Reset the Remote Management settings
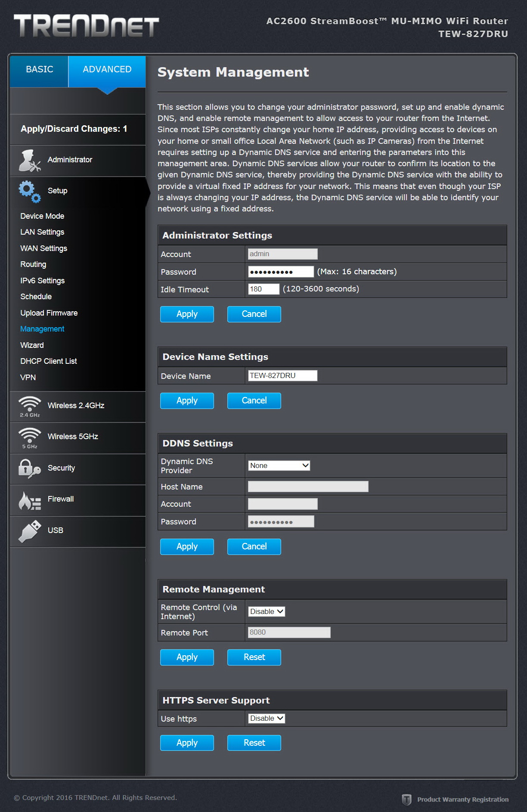The image size is (527, 812). (x=254, y=657)
